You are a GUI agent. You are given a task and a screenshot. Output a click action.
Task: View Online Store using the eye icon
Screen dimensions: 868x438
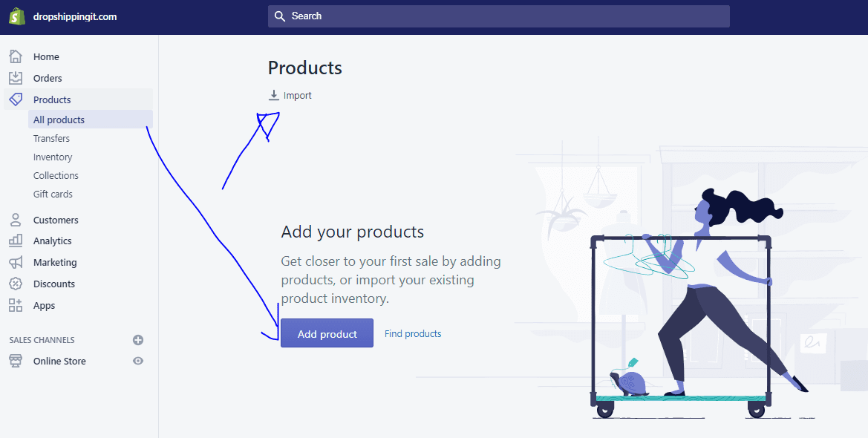pyautogui.click(x=138, y=361)
